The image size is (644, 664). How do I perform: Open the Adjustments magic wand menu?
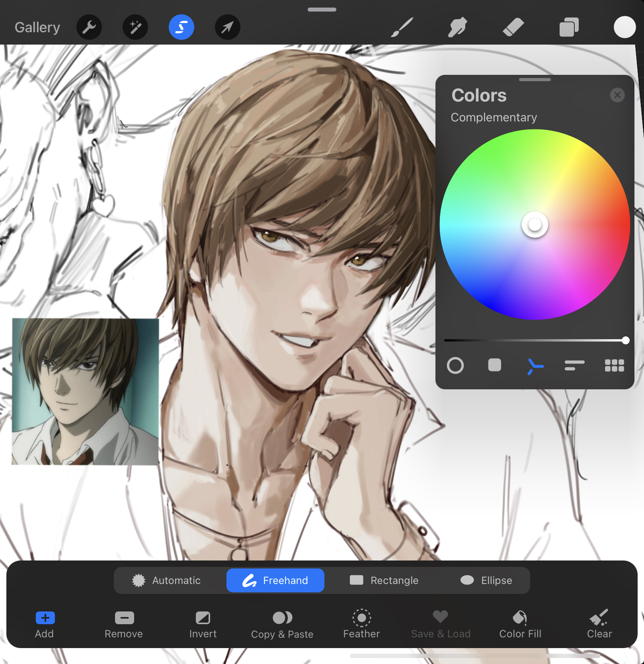135,27
